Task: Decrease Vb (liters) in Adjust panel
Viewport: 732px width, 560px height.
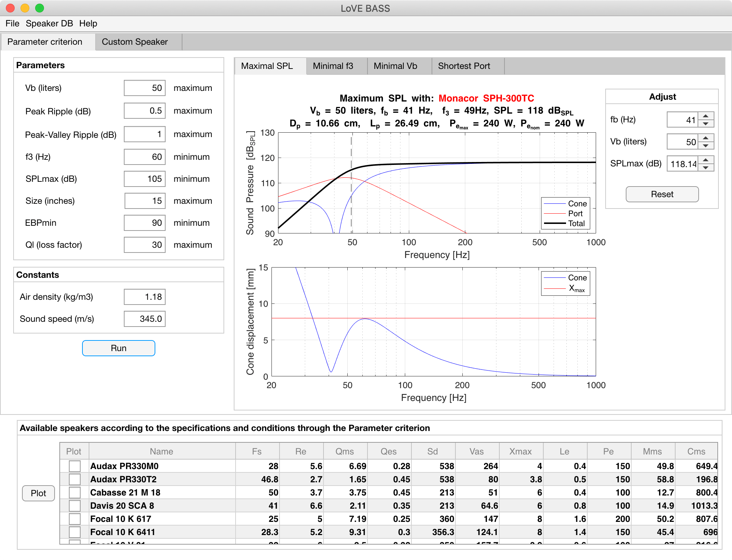Action: (x=706, y=146)
